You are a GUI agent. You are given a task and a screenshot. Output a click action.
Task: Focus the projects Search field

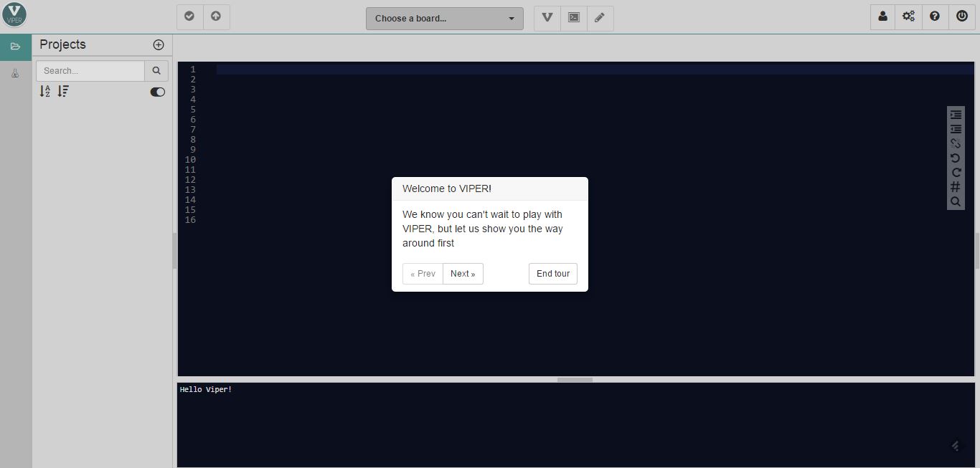[x=90, y=71]
